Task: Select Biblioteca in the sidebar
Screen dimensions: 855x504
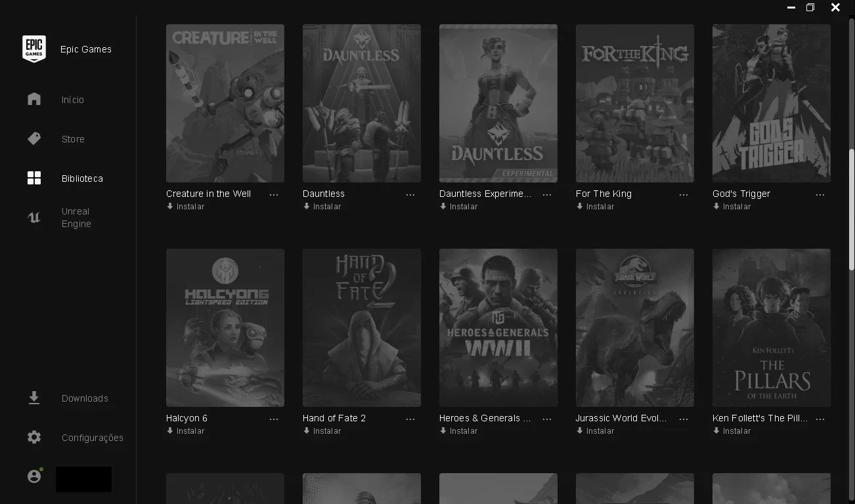Action: 82,178
